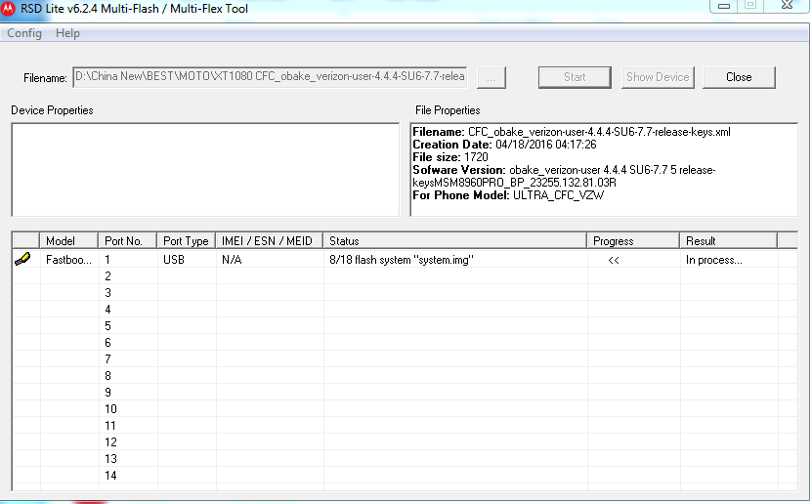Click "For Phone Model: ULTRA_CFC_VZW" line

coord(508,195)
